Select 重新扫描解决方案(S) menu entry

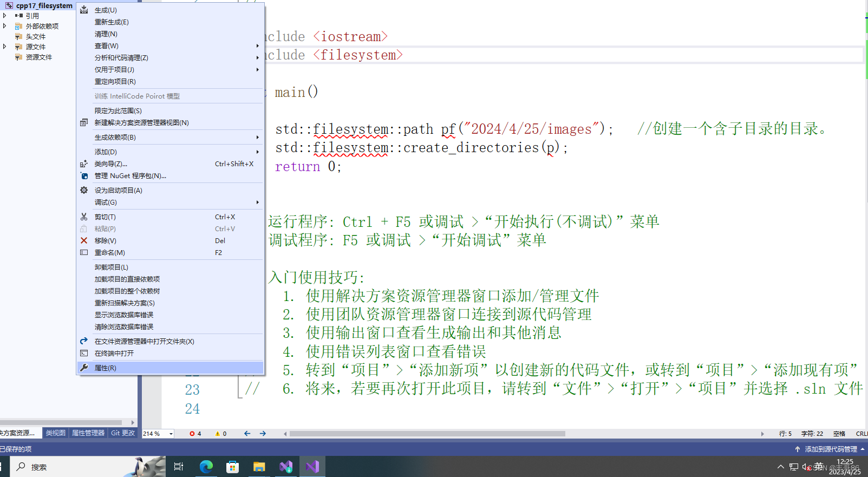point(171,303)
